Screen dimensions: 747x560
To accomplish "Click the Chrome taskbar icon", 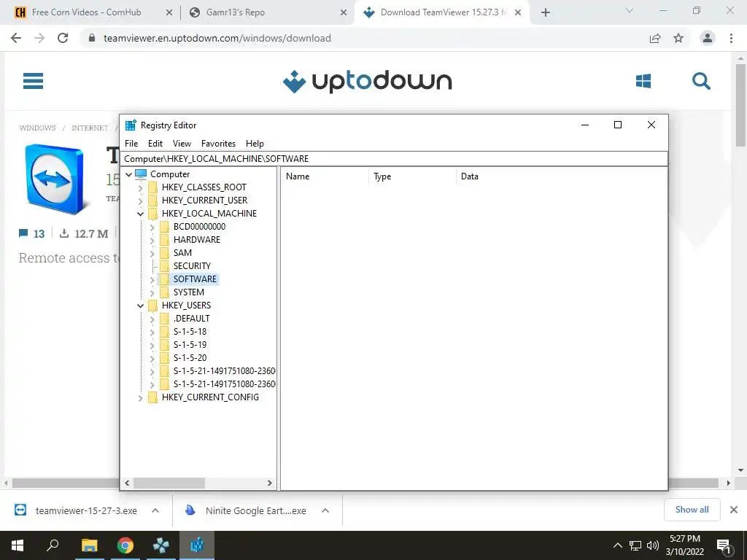I will (x=125, y=545).
